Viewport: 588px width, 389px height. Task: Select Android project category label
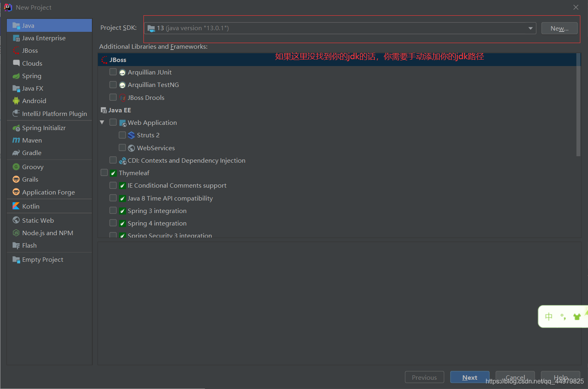(x=34, y=101)
